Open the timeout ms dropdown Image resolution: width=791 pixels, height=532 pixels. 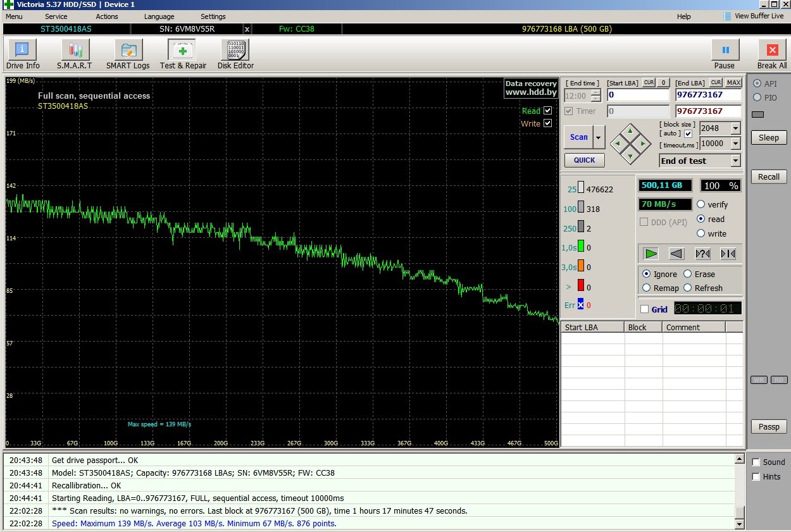735,144
